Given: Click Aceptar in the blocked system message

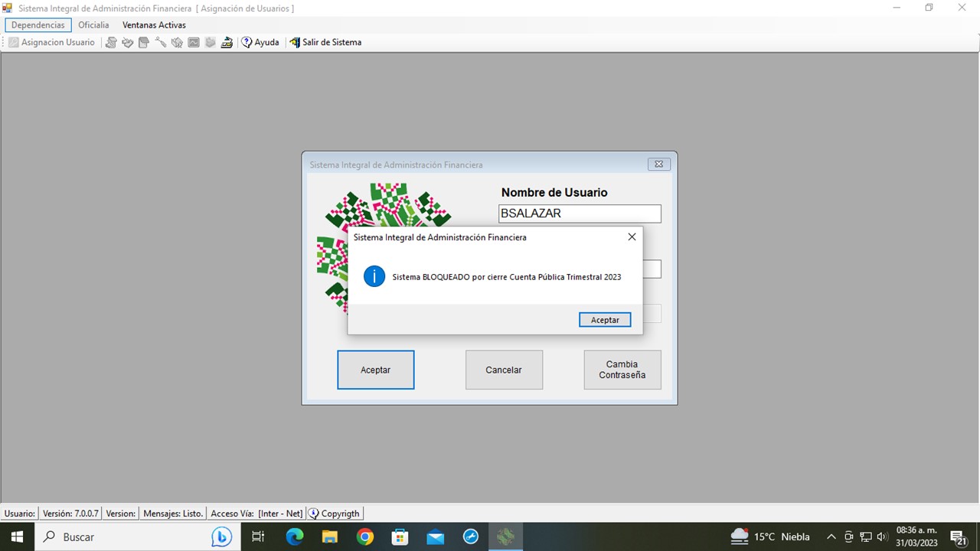Looking at the screenshot, I should tap(605, 320).
